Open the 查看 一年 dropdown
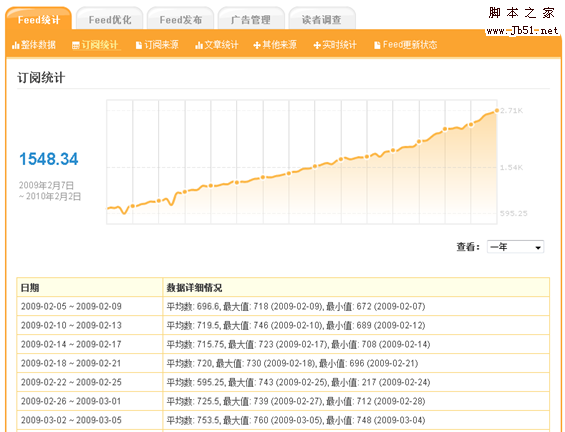 click(515, 247)
